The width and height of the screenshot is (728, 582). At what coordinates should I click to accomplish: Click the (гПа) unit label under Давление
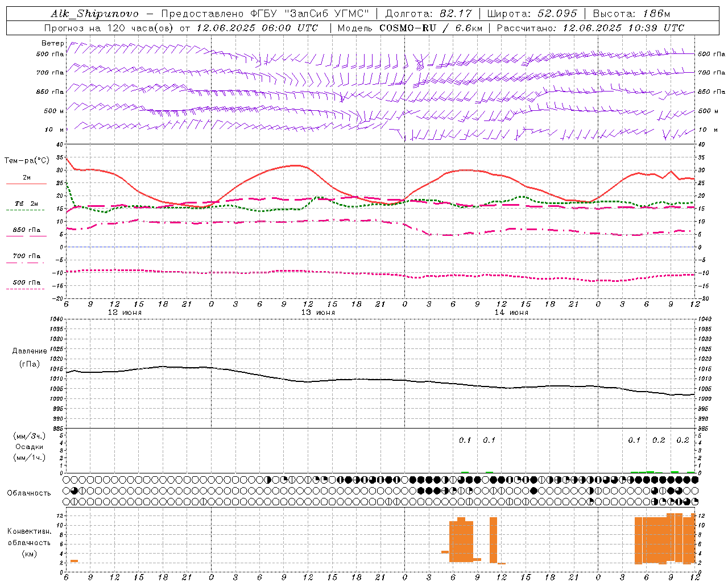click(30, 364)
